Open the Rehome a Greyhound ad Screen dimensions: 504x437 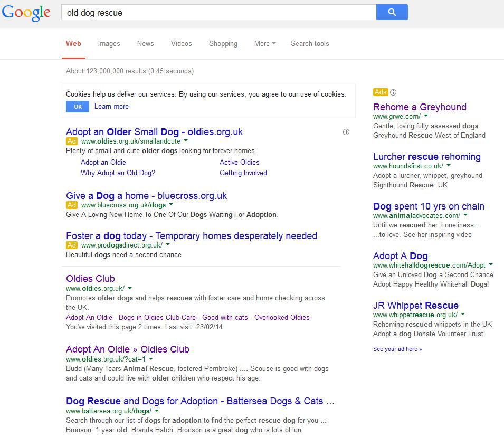[420, 107]
